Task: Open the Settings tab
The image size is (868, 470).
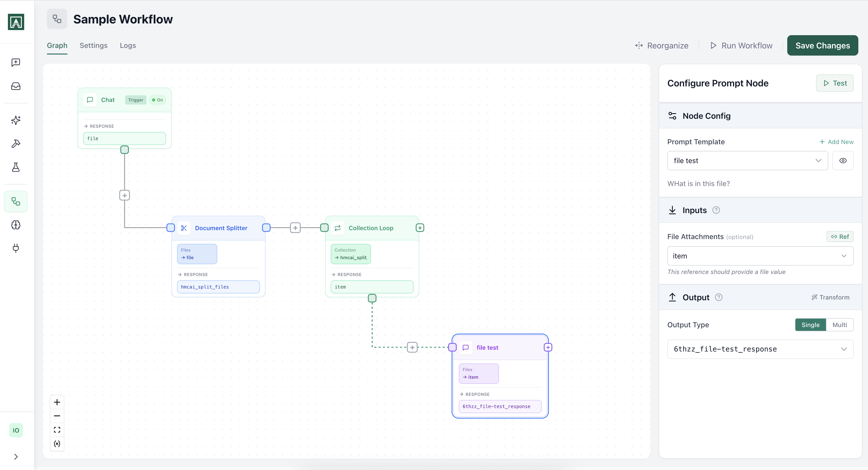Action: pyautogui.click(x=93, y=46)
